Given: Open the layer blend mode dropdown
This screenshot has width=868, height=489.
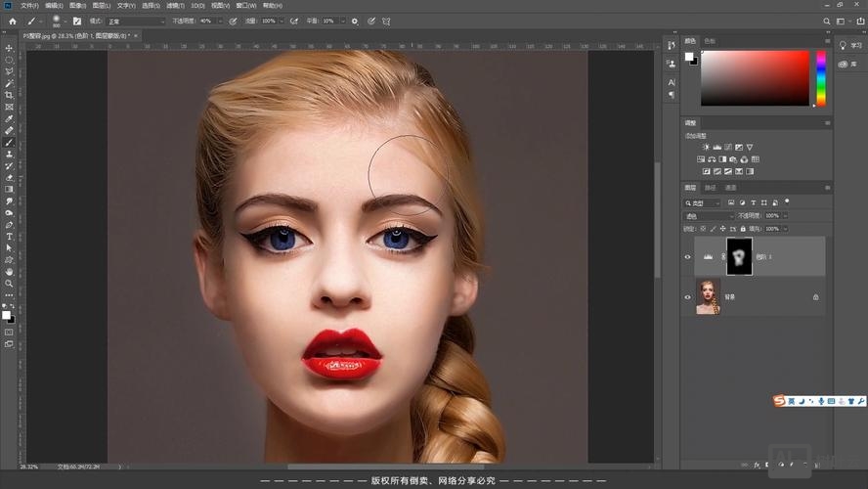Looking at the screenshot, I should point(709,215).
